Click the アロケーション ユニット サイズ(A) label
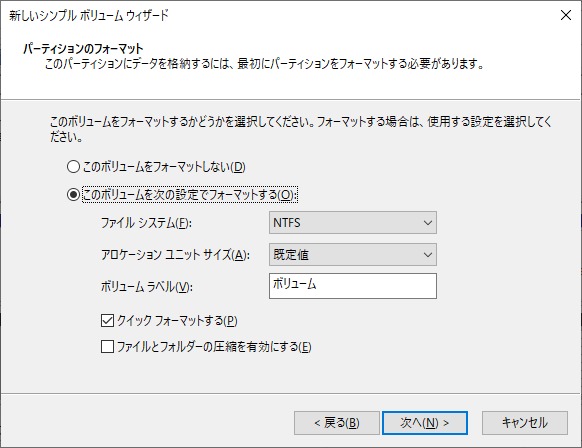Viewport: 582px width, 448px height. coord(175,255)
